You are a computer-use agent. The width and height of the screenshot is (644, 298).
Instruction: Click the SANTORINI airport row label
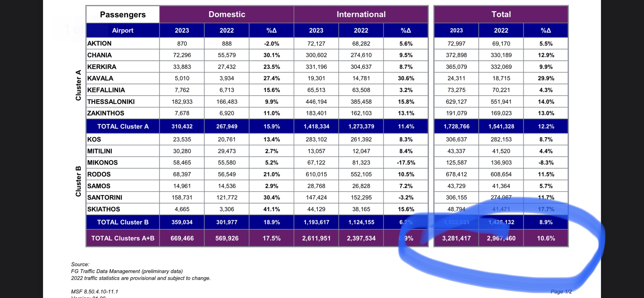point(105,197)
